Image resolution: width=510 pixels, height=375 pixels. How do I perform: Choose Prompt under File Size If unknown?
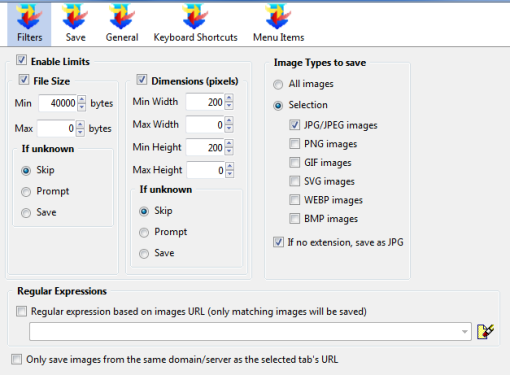coord(26,192)
